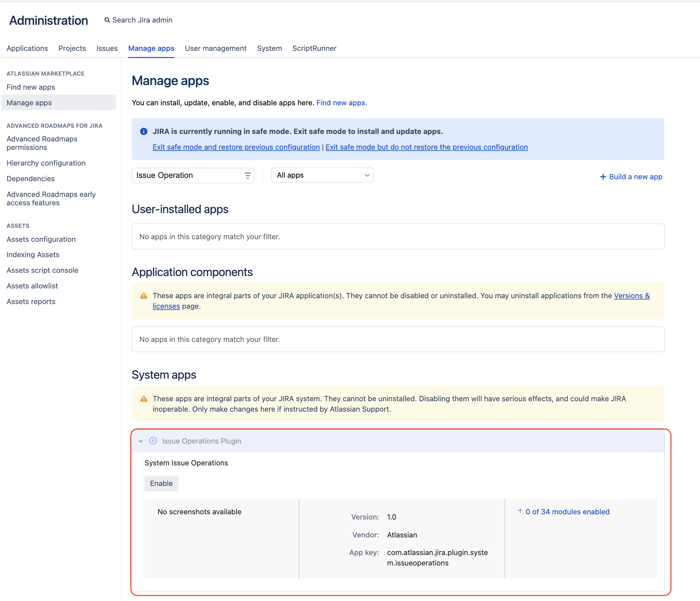Click the warning icon in Application components notice
Viewport: 700px width, 601px height.
[144, 296]
